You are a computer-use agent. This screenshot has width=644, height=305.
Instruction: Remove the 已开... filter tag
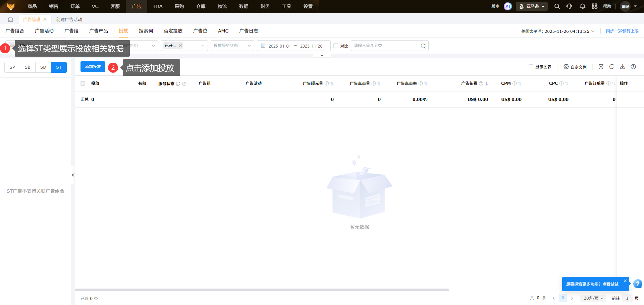[x=180, y=46]
